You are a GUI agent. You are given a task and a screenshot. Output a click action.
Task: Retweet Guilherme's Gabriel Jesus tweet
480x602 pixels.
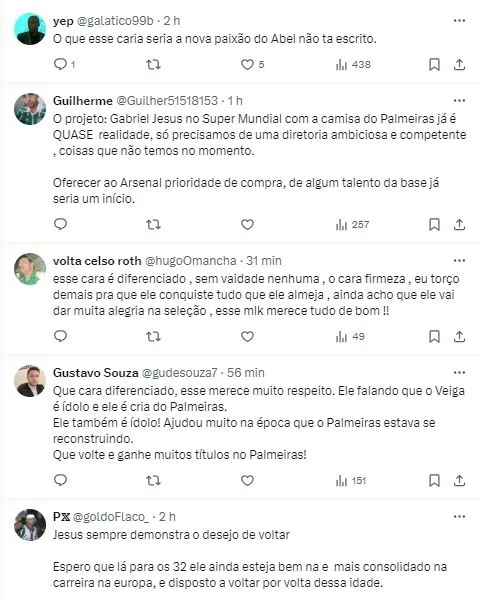pos(153,225)
